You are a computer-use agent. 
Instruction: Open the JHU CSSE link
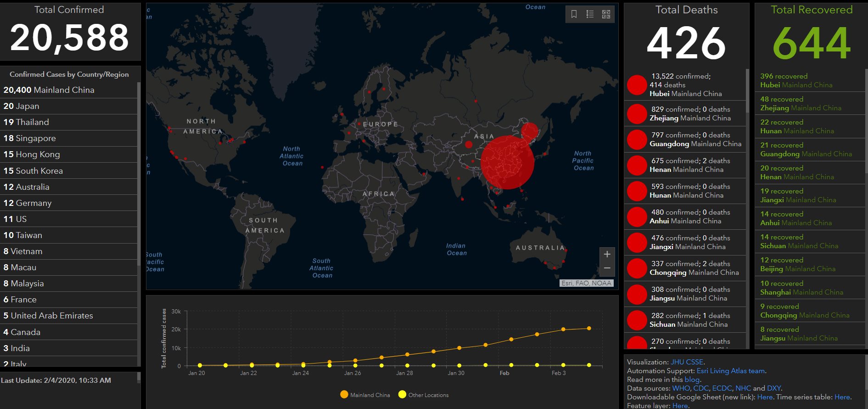tap(687, 362)
